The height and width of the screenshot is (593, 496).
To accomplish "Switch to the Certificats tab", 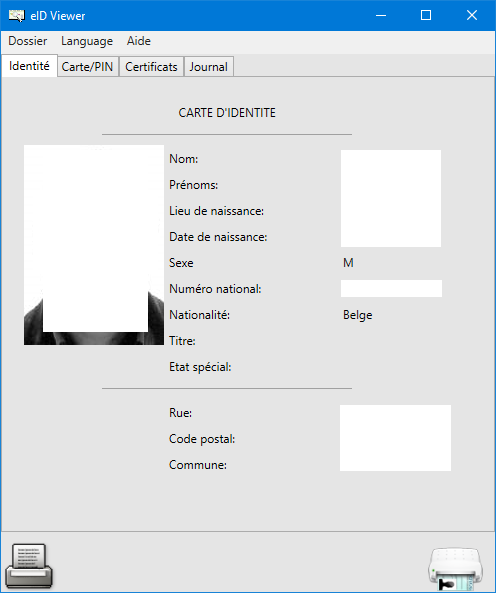I will pyautogui.click(x=151, y=67).
